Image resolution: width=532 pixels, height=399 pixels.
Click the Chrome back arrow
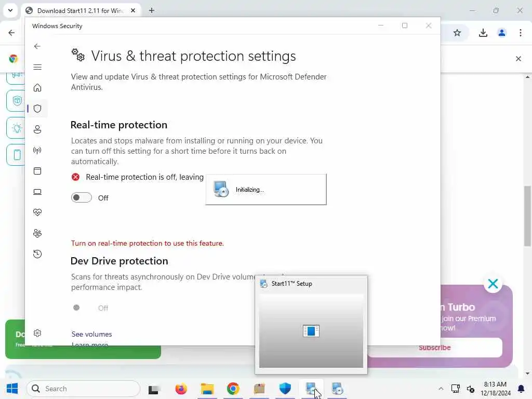point(11,33)
